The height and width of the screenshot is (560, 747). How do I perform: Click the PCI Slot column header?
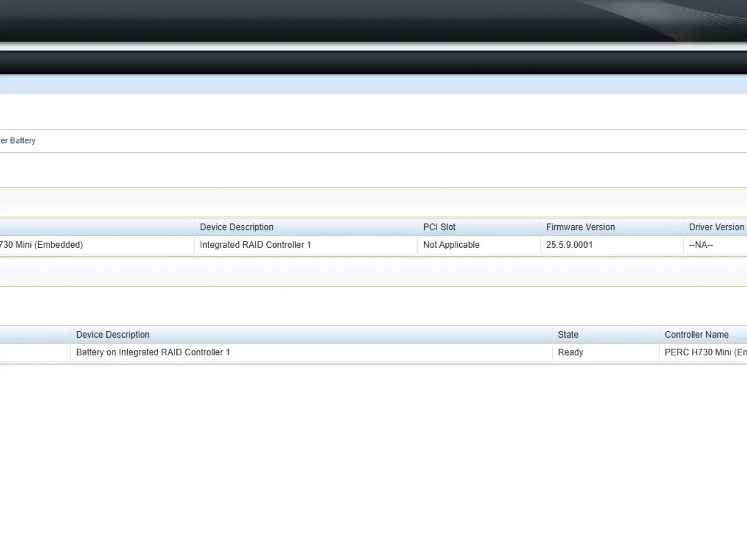[x=439, y=227]
